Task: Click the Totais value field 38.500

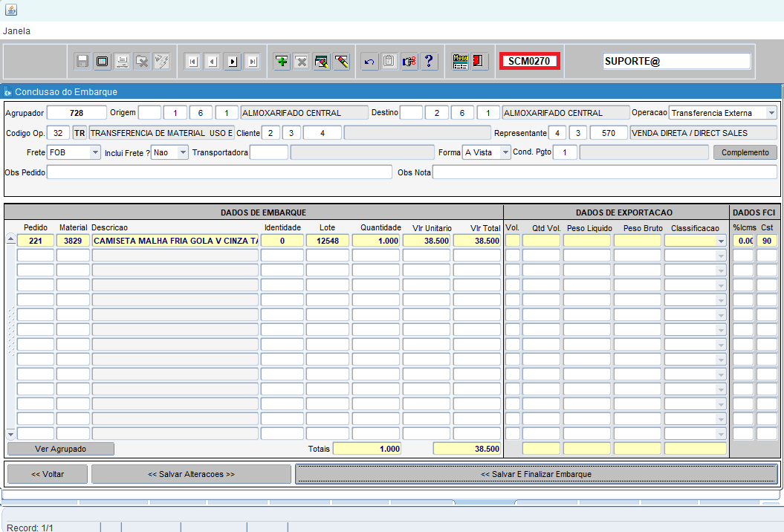Action: [x=467, y=449]
